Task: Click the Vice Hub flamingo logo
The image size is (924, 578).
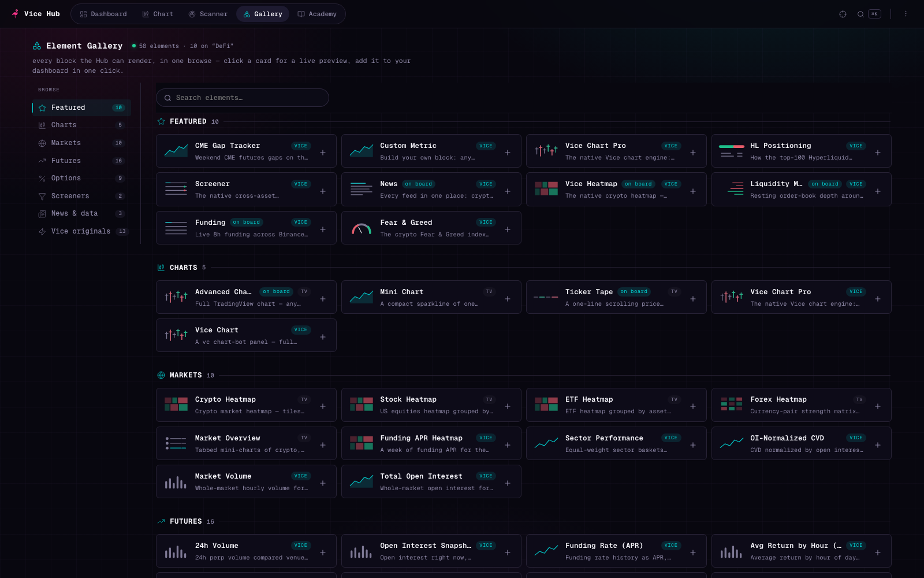Action: pyautogui.click(x=16, y=13)
